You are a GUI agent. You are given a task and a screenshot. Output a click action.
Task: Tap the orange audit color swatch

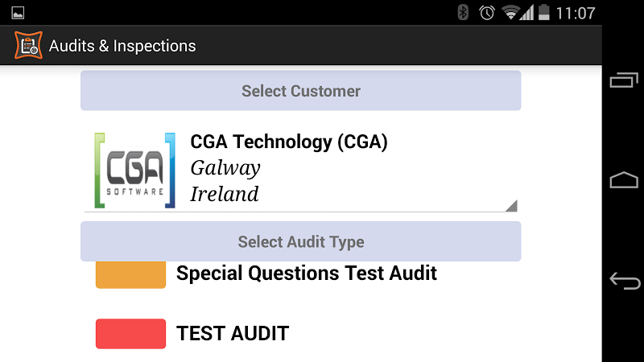[x=130, y=274]
